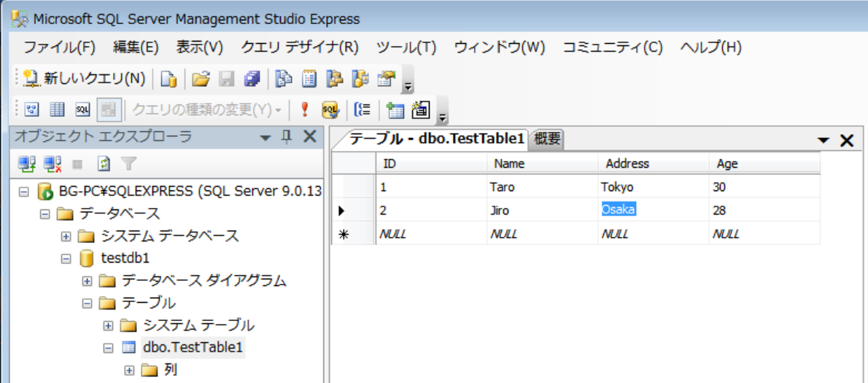868x383 pixels.
Task: Collapse the テーブル folder node
Action: 87,303
